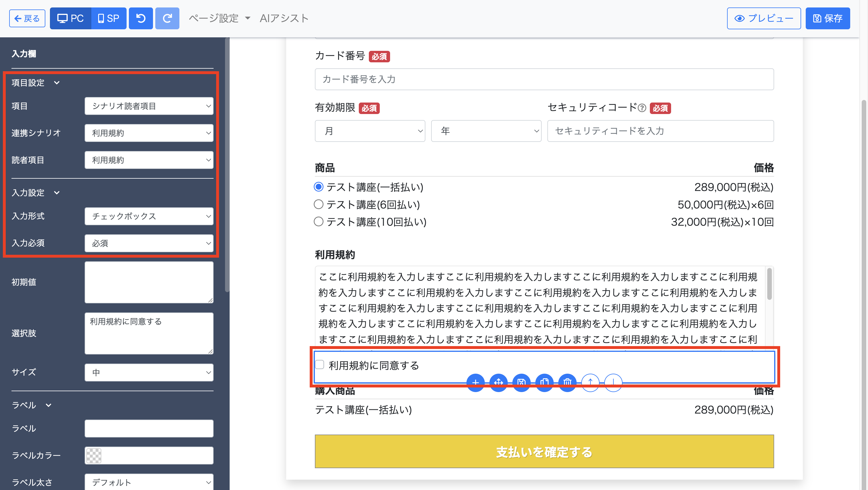Select テスト講座(6回払い) radio option
This screenshot has width=868, height=490.
tap(318, 205)
